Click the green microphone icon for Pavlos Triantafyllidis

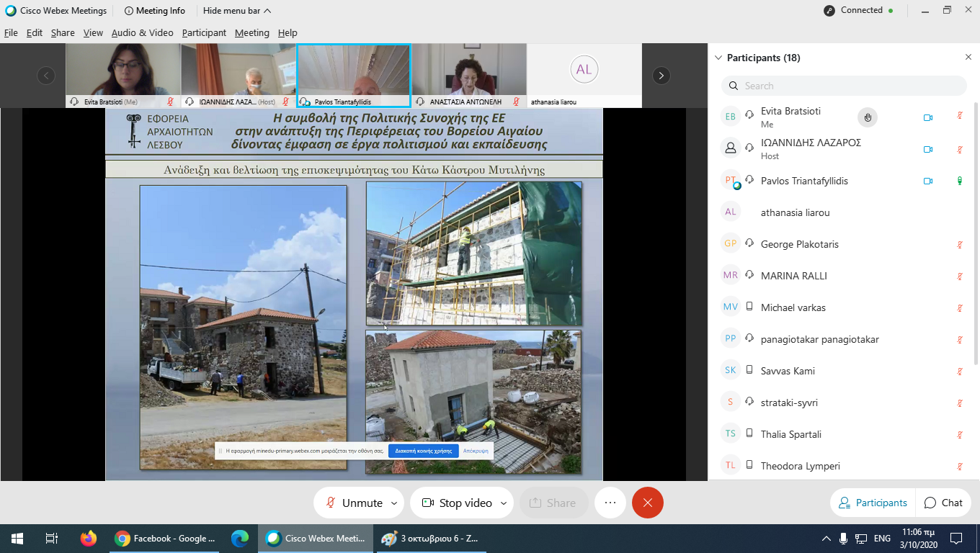(x=960, y=181)
